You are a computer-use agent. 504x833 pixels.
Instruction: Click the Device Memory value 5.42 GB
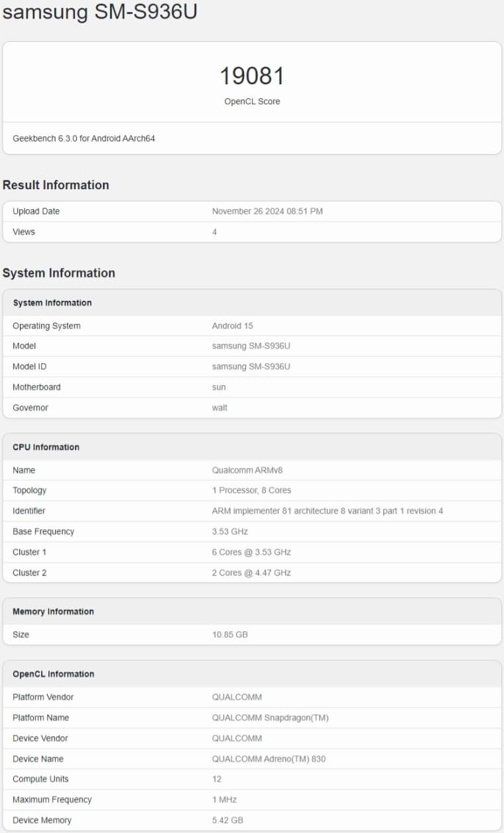tap(227, 820)
